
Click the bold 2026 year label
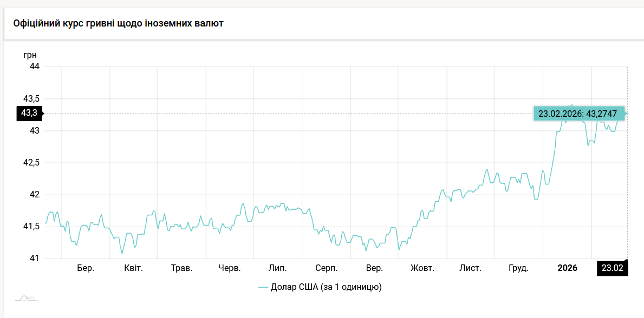(x=567, y=268)
